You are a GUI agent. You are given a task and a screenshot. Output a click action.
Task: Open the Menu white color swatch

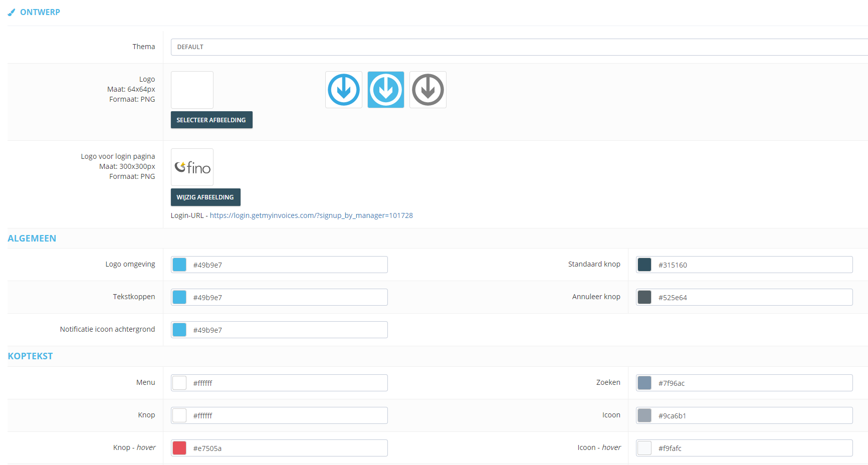[x=179, y=383]
